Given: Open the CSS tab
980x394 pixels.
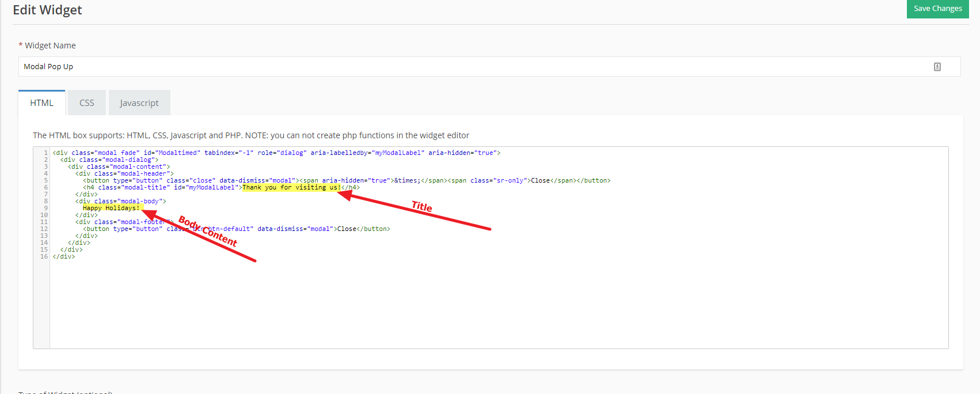Looking at the screenshot, I should tap(87, 103).
